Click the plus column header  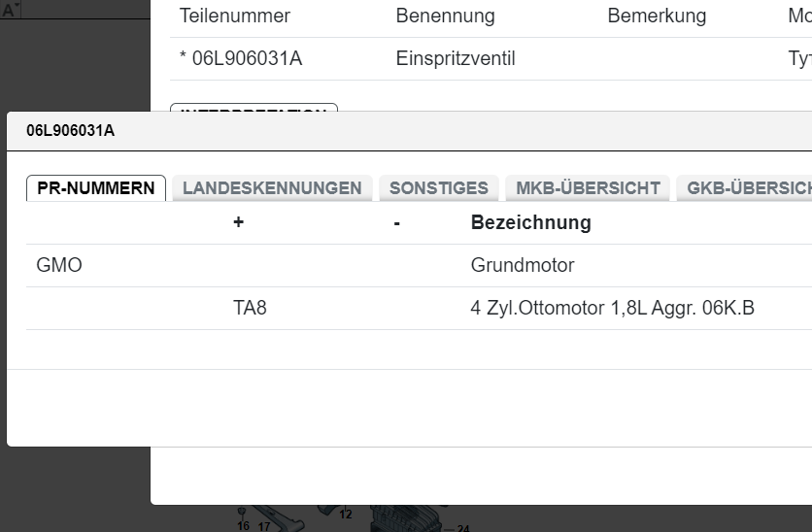[x=239, y=222]
